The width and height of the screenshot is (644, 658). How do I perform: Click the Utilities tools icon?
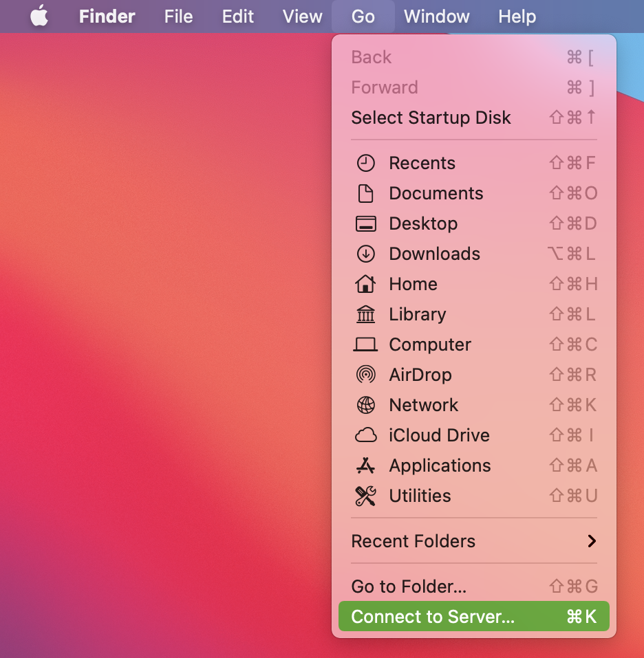click(365, 496)
